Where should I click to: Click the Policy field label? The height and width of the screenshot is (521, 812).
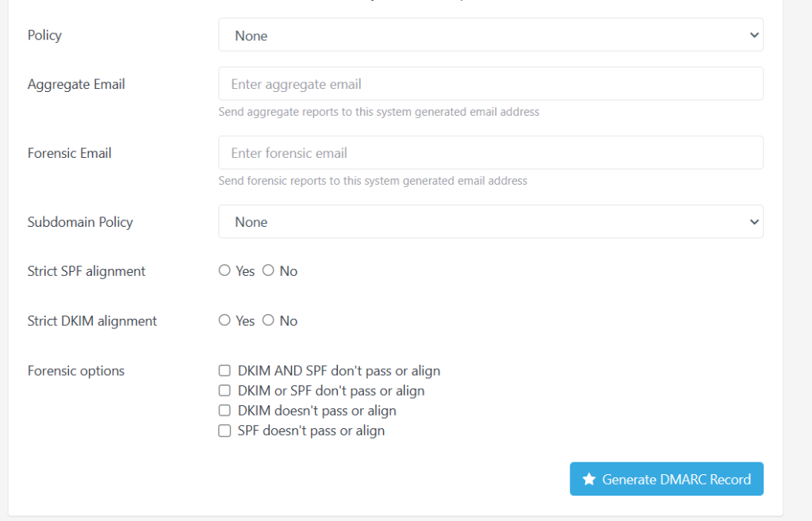[44, 35]
